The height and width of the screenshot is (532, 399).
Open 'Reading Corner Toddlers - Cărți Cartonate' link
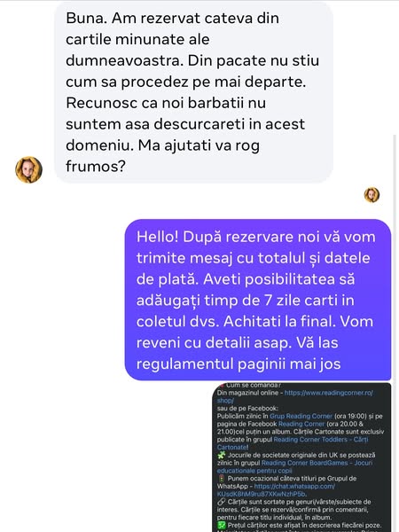(293, 443)
